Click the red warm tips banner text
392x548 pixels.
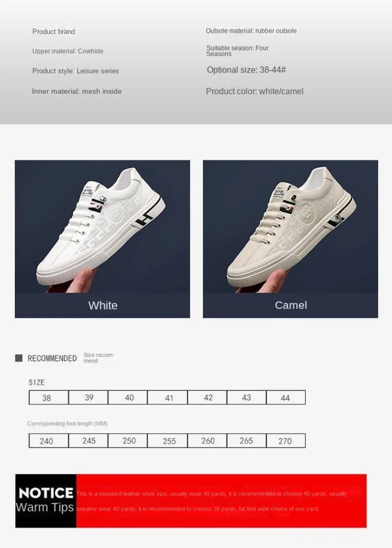(212, 501)
